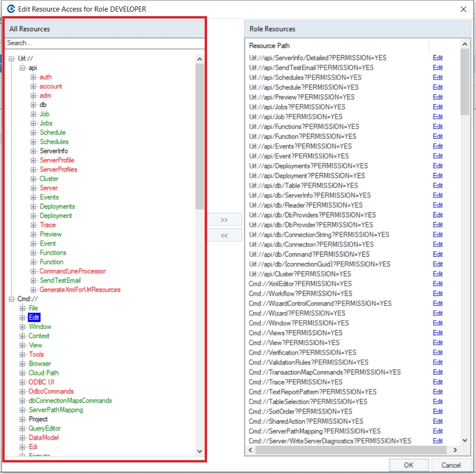Image resolution: width=476 pixels, height=474 pixels.
Task: Collapse the Url:// root node
Action: point(12,59)
